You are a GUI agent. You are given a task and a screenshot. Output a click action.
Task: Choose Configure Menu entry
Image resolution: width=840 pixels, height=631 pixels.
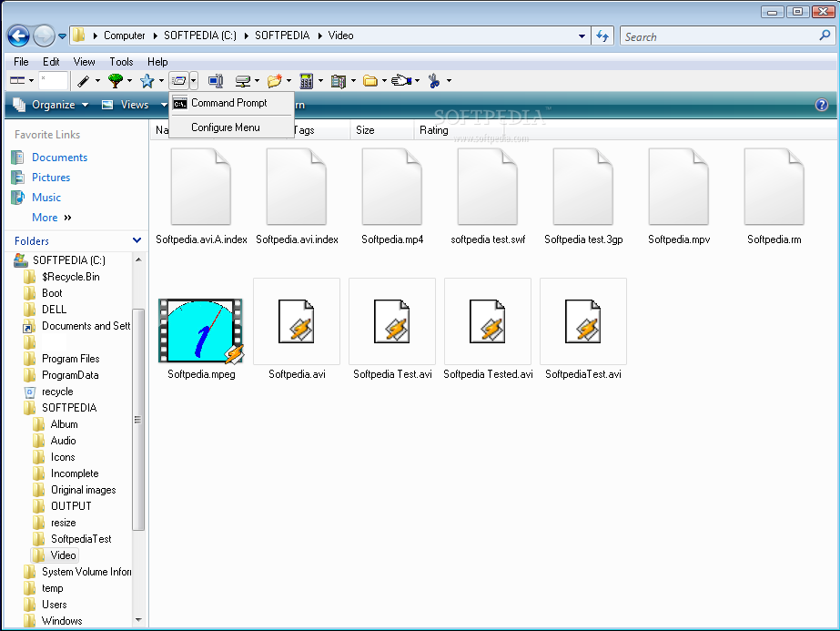230,127
